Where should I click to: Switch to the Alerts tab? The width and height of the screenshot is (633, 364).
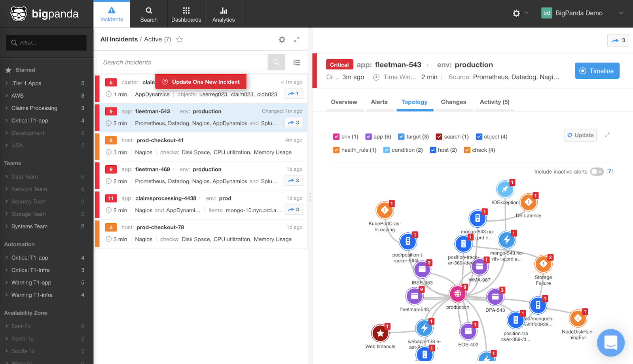pos(379,102)
